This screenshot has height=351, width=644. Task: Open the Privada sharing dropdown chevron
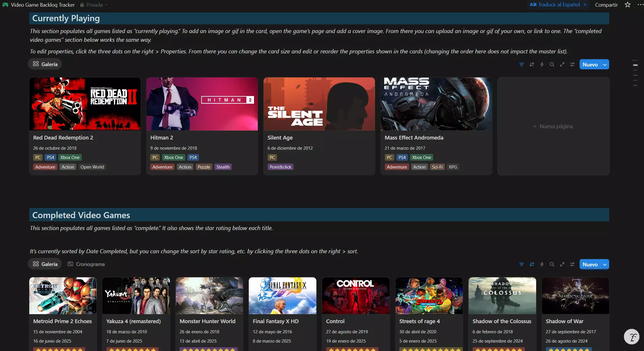click(106, 5)
